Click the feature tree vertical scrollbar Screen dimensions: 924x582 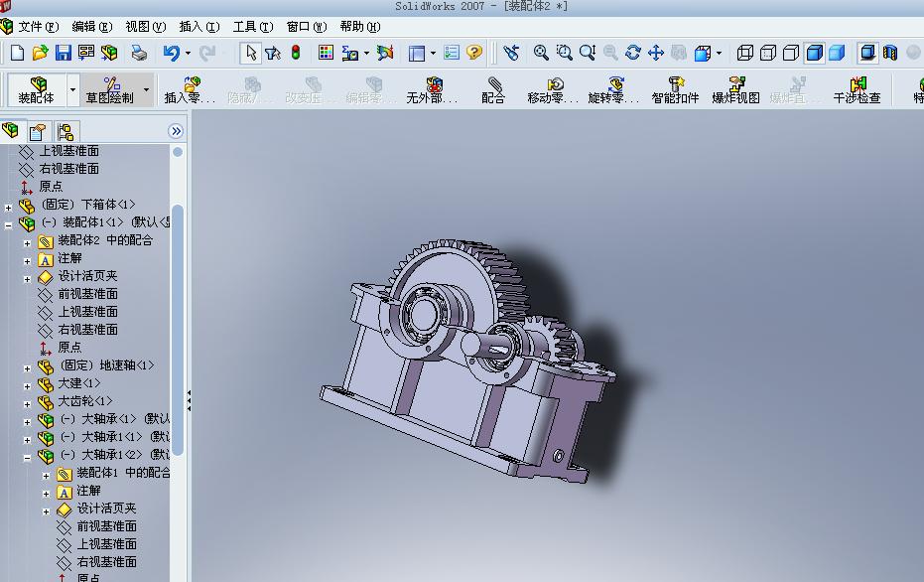point(178,330)
